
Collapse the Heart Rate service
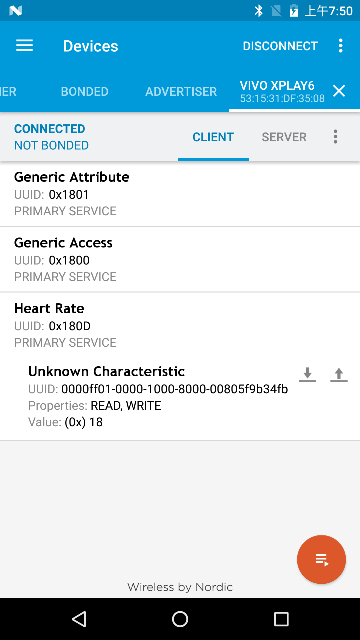(x=180, y=325)
